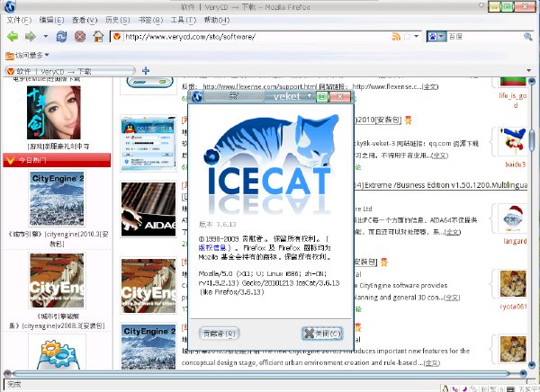Screen dimensions: 540x392
Task: Click the AIDA64 product thumbnail
Action: click(x=148, y=209)
